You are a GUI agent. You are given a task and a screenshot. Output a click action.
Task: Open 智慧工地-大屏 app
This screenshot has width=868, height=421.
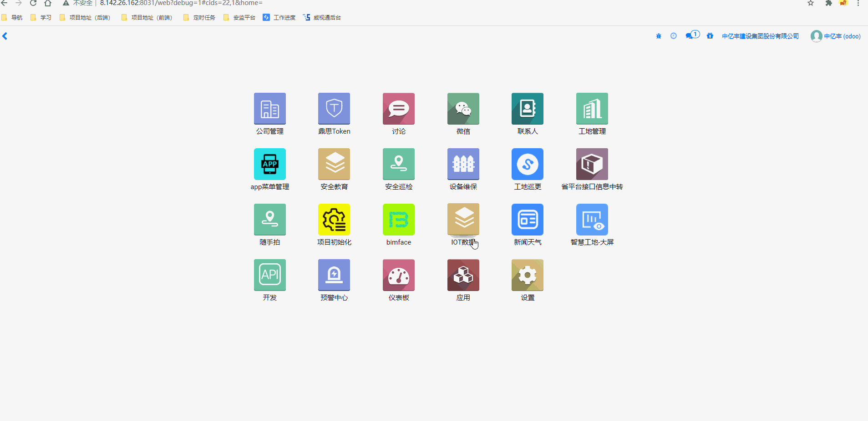pos(592,220)
